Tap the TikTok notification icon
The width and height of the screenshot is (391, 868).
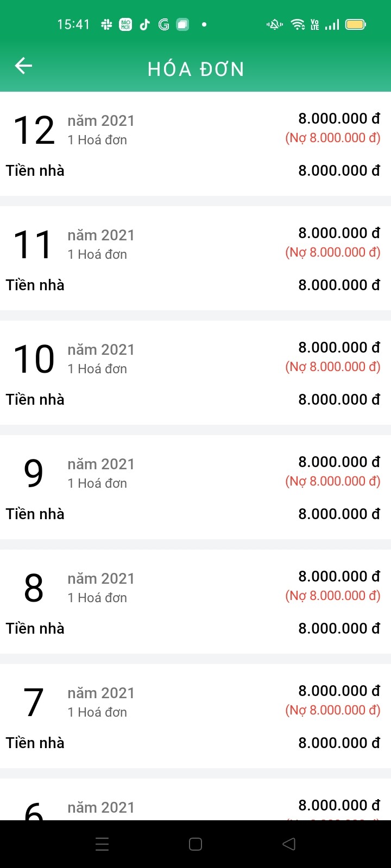144,24
